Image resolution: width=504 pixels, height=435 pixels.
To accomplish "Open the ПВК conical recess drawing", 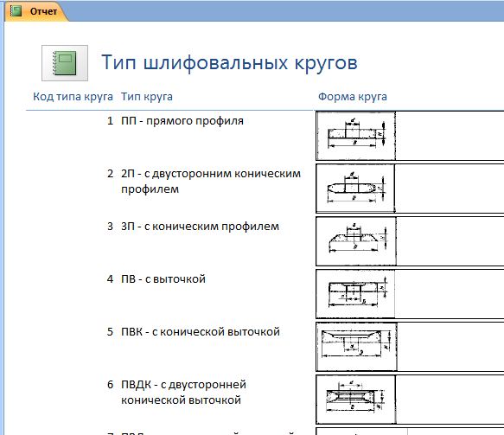I will click(x=357, y=347).
